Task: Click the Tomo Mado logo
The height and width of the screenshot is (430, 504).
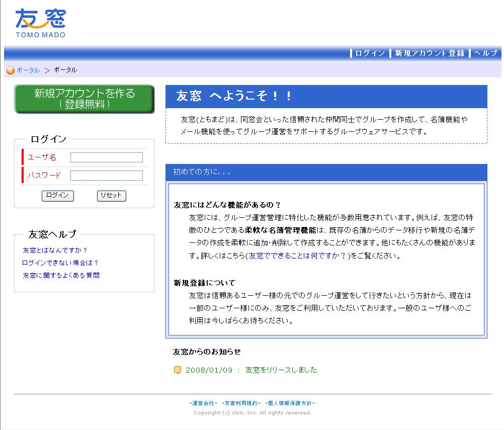Action: click(x=41, y=23)
